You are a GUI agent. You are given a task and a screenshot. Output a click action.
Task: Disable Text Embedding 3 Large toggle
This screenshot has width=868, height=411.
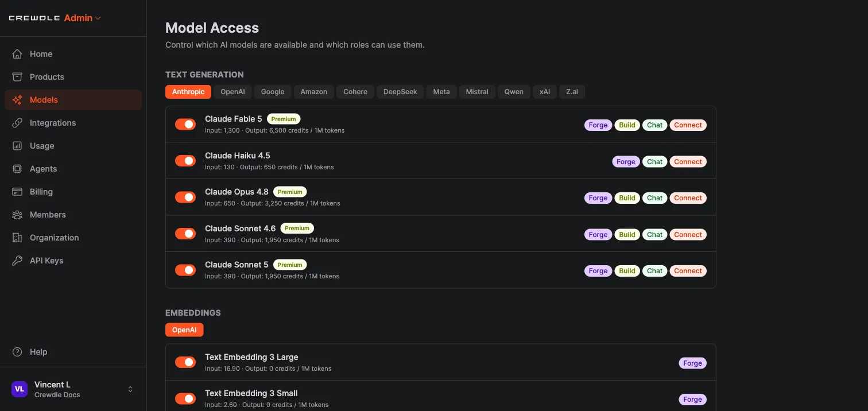coord(185,362)
